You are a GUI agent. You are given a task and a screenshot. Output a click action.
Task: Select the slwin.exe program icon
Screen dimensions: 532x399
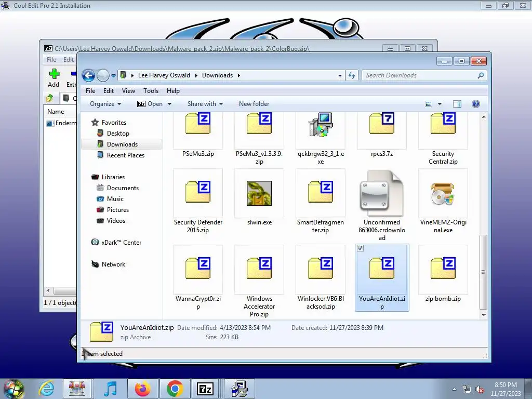259,193
